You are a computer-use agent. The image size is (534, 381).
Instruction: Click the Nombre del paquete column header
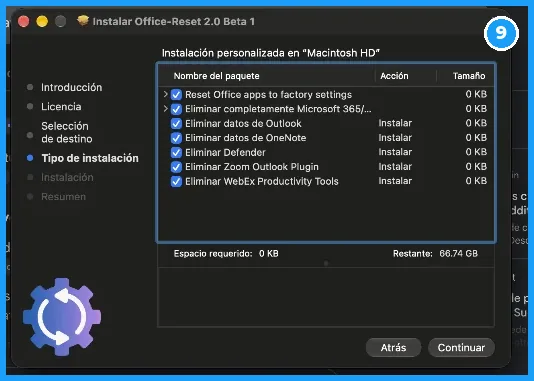[217, 76]
